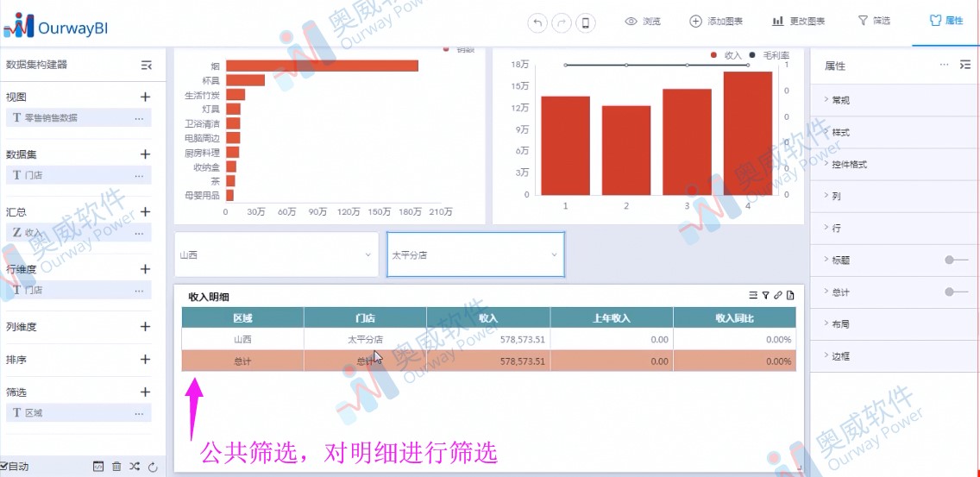The width and height of the screenshot is (980, 477).
Task: Click the redo arrow button
Action: coord(562,23)
